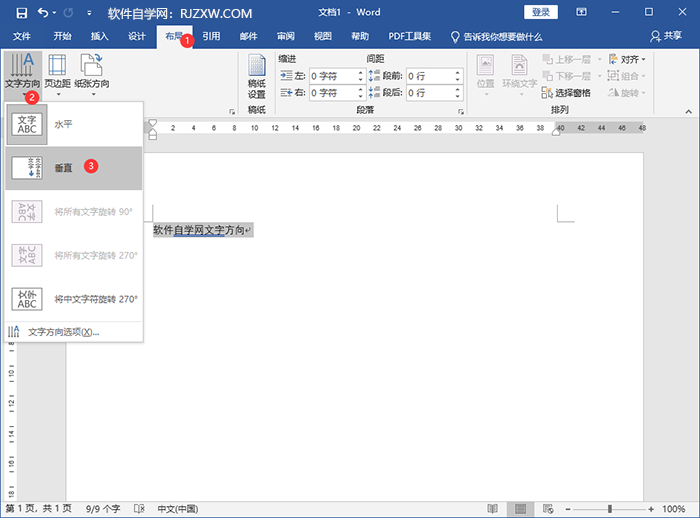700x518 pixels.
Task: Switch to the 设计 tab
Action: 137,36
